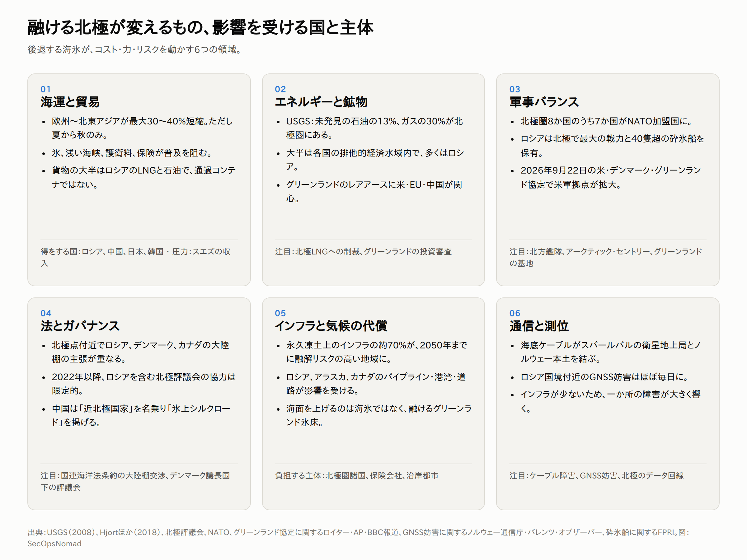
Task: Click the bullet about 40隻超の砕氷船
Action: [x=612, y=146]
